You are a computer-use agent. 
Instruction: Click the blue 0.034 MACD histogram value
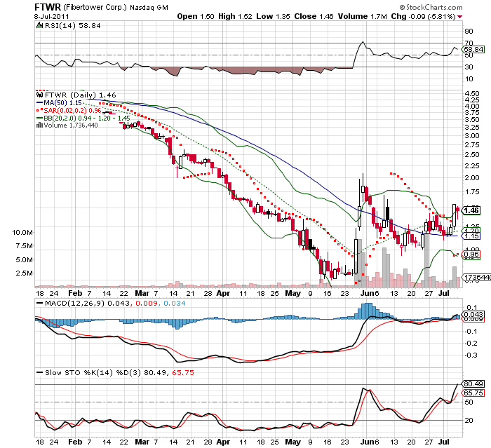pyautogui.click(x=175, y=304)
